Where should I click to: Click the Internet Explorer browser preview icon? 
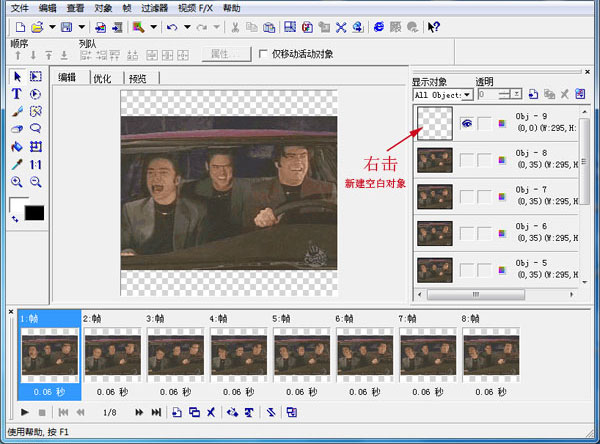click(x=378, y=27)
